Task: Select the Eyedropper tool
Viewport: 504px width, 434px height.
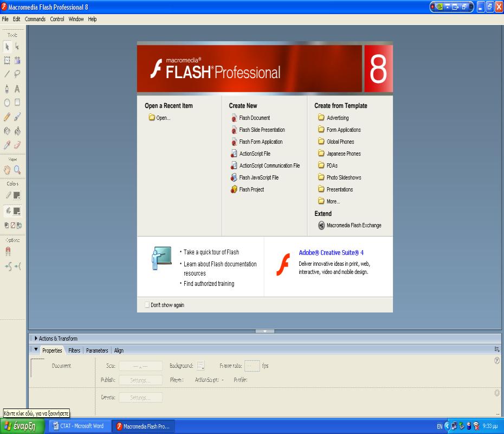Action: [x=7, y=145]
